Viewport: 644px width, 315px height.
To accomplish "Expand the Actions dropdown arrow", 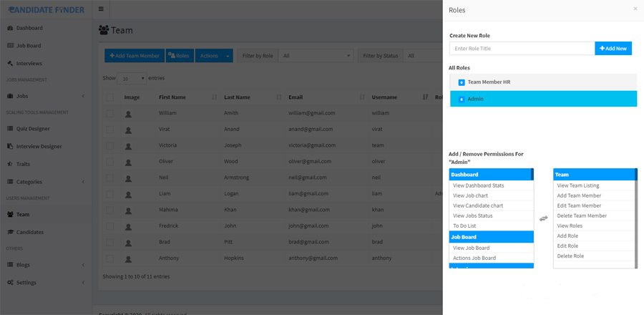I will 228,56.
